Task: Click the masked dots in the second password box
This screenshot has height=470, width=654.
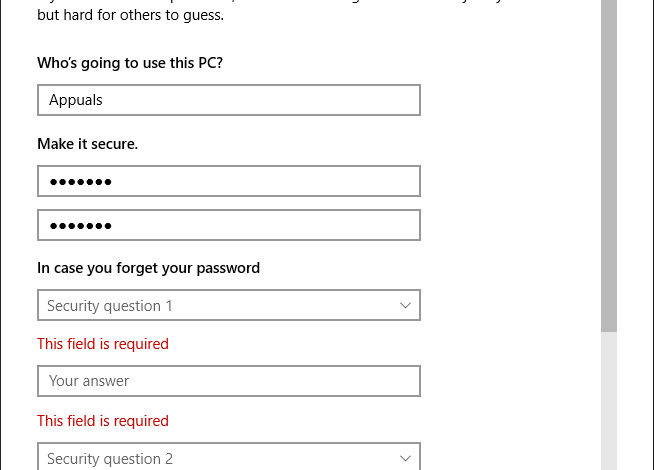Action: pos(80,226)
